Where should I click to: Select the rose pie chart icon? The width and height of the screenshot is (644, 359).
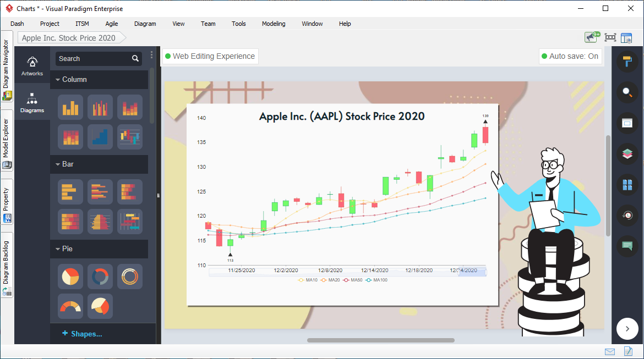tap(100, 306)
